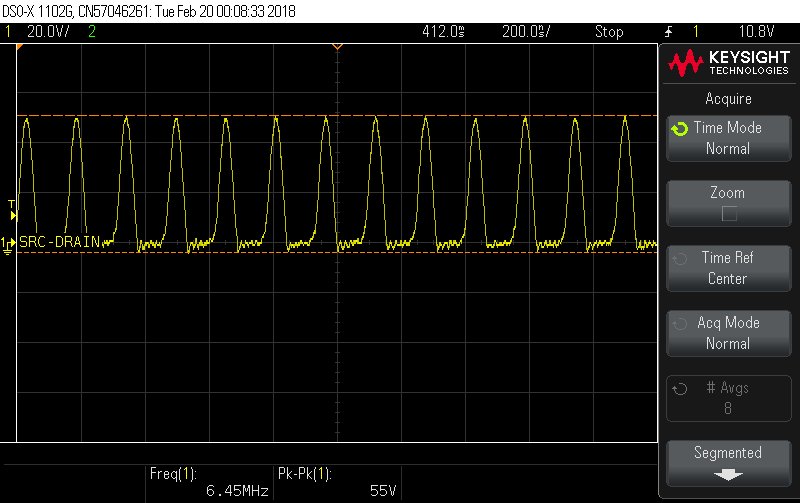Click the 412.0ns delay value
Viewport: 800px width, 503px height.
click(x=443, y=32)
